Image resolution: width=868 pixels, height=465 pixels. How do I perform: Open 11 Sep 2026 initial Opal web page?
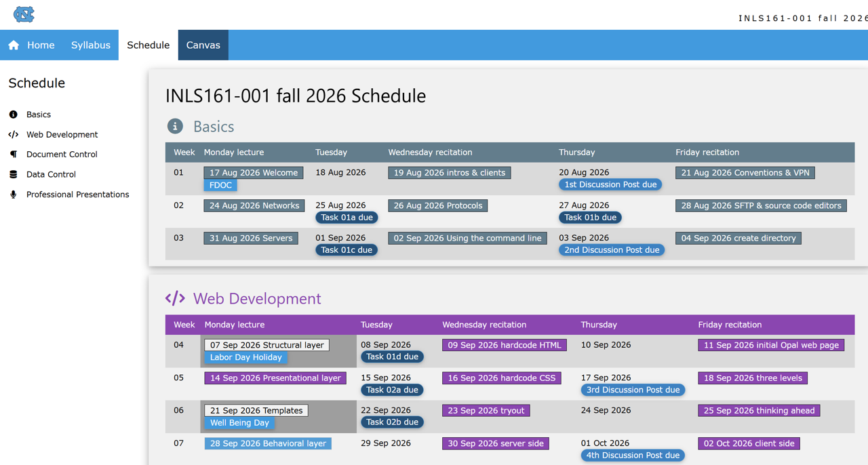point(772,345)
